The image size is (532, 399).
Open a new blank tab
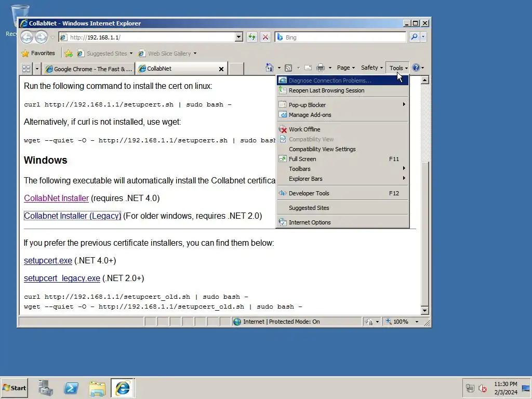[236, 69]
